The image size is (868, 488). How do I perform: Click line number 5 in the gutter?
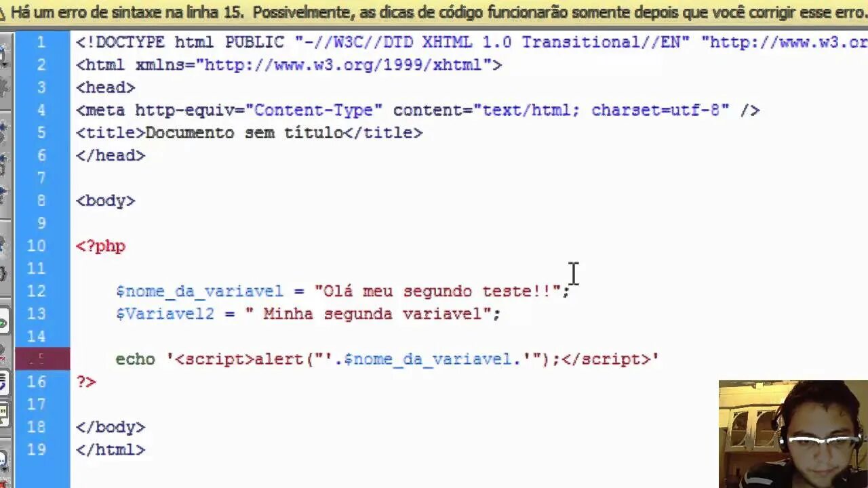42,133
